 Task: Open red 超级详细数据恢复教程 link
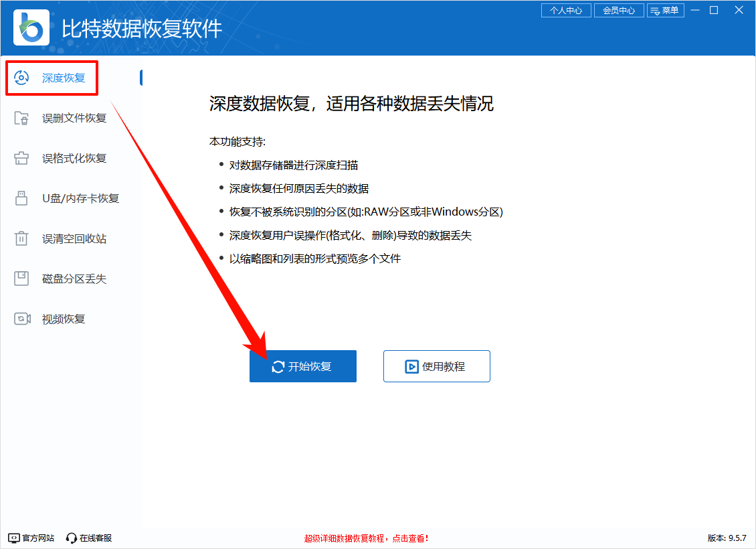click(367, 538)
